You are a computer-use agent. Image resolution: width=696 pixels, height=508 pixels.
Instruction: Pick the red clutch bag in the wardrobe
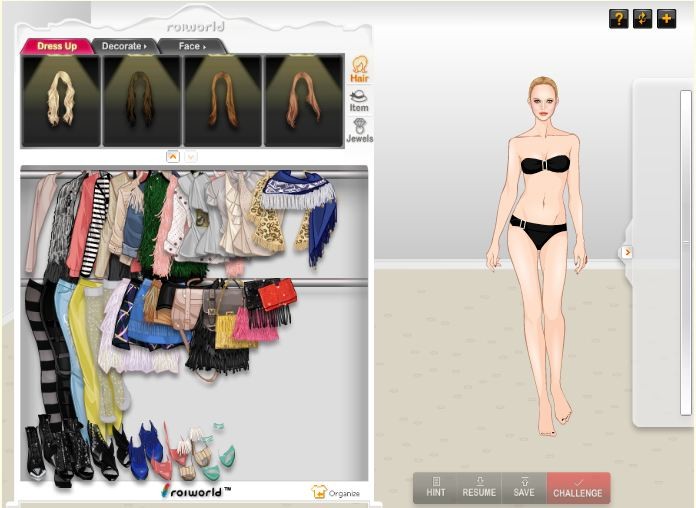[279, 293]
